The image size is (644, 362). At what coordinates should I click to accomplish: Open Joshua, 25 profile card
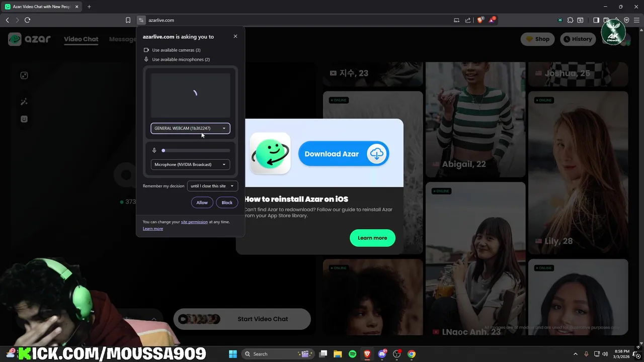tap(578, 73)
